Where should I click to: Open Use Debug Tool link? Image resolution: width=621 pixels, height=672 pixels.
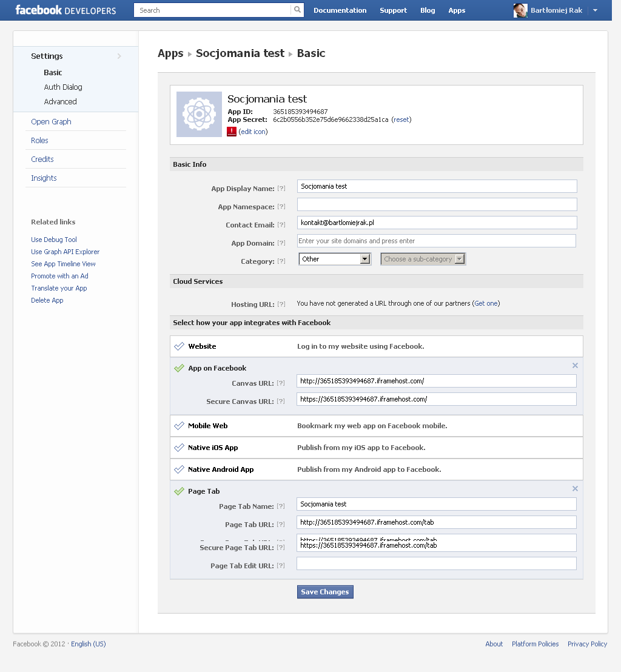tap(54, 240)
